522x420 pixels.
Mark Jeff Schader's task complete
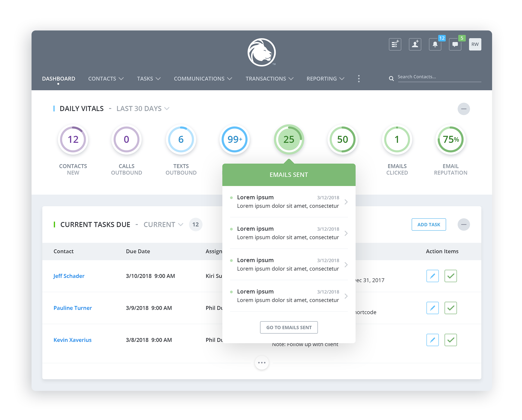[450, 276]
